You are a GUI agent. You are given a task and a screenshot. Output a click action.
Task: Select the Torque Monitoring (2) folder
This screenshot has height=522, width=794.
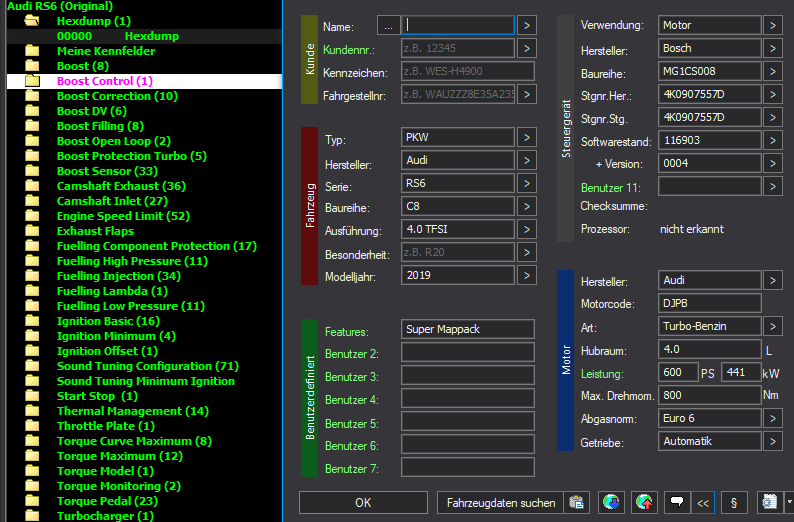(118, 486)
